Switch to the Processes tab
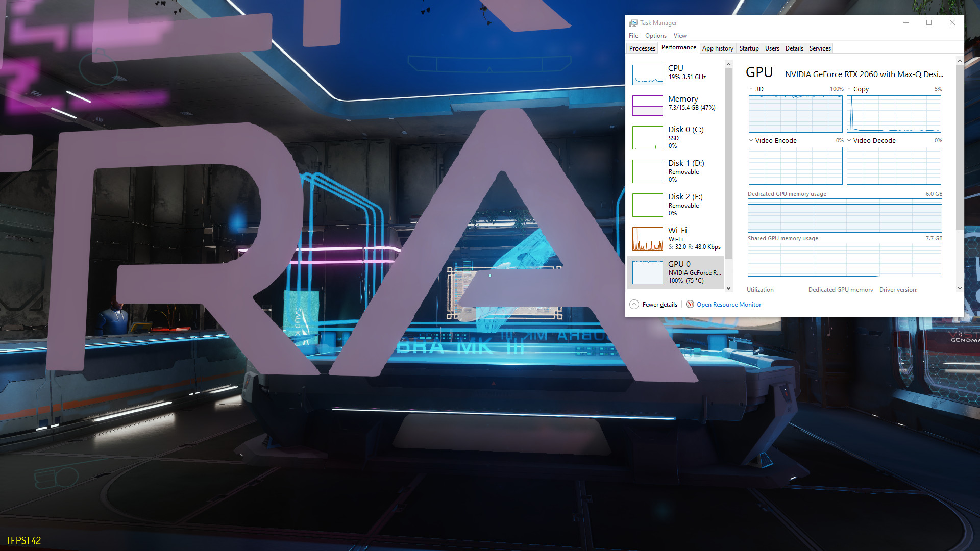This screenshot has height=551, width=980. point(642,48)
